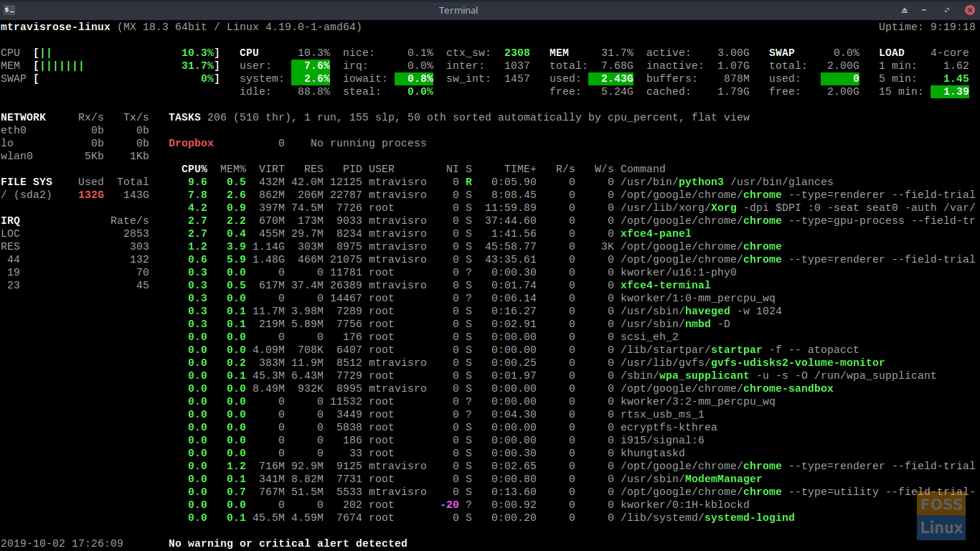Click the MEM free value 5.24G
The height and width of the screenshot is (551, 980).
point(617,92)
